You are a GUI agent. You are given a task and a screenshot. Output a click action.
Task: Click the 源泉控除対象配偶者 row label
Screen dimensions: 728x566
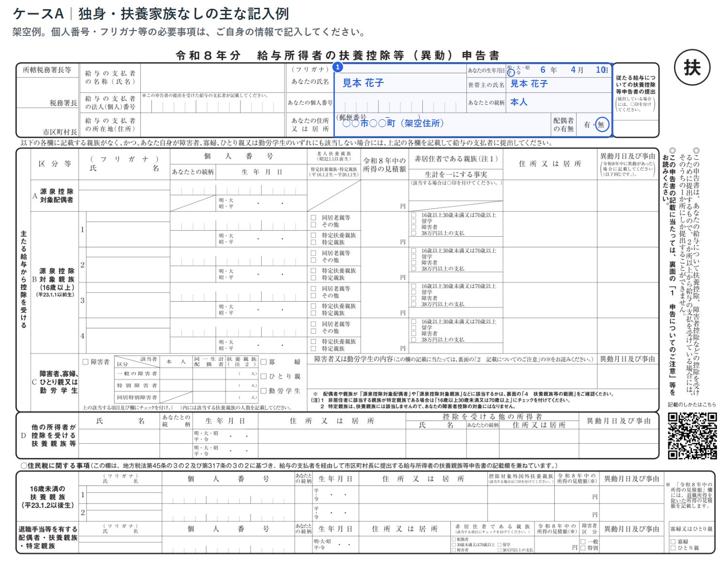56,196
